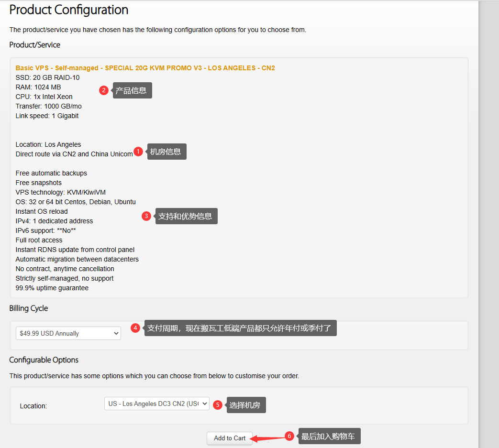Click the red arrow pointing at Add to Cart
499x448 pixels.
click(268, 437)
